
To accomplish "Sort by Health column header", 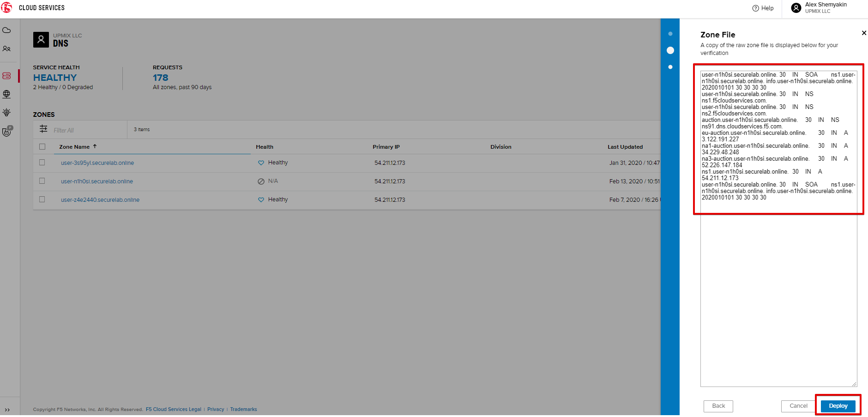I will (x=265, y=147).
